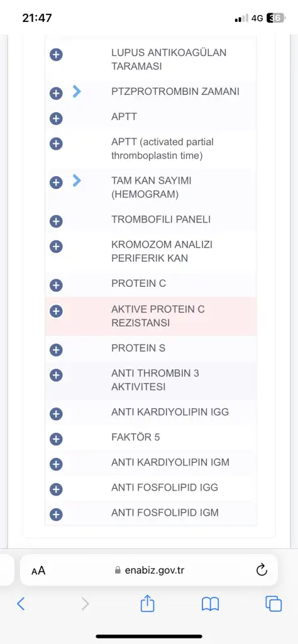Expand plus icon for ANTI THROMBIN 3 AKTIVITESI
Screen dimensions: 298x644
(x=56, y=375)
